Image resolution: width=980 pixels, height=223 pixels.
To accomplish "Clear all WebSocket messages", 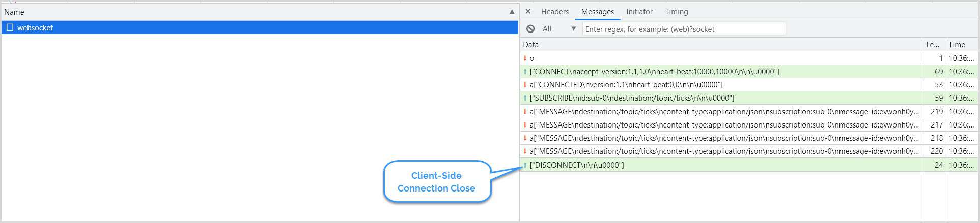I will coord(530,29).
